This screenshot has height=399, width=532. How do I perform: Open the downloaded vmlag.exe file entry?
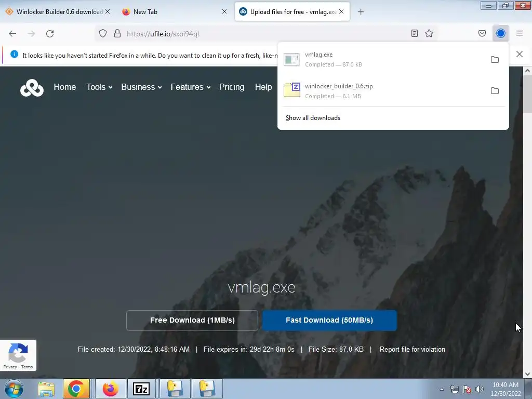pos(383,59)
